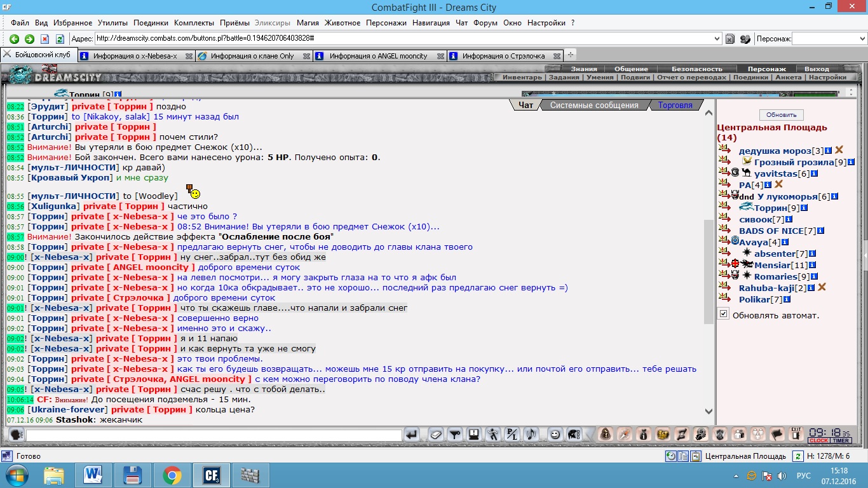Click the camel icon beside yavitstas
Image resolution: width=868 pixels, height=488 pixels.
[747, 173]
